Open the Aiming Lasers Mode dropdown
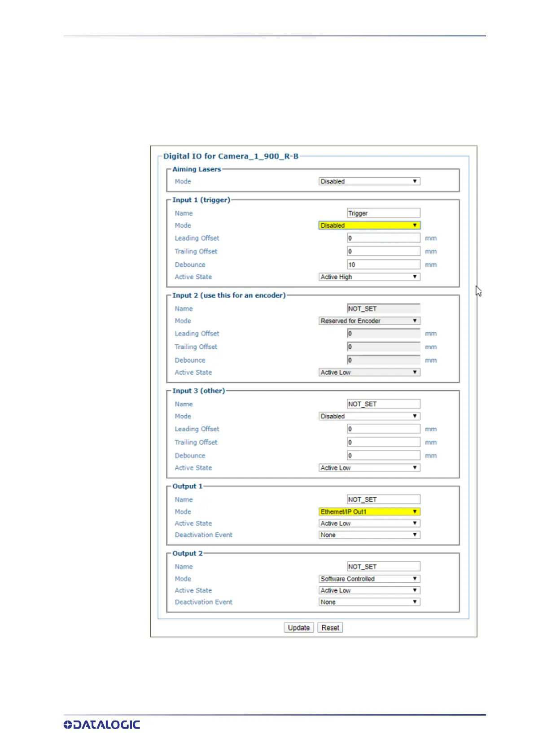 pyautogui.click(x=369, y=181)
